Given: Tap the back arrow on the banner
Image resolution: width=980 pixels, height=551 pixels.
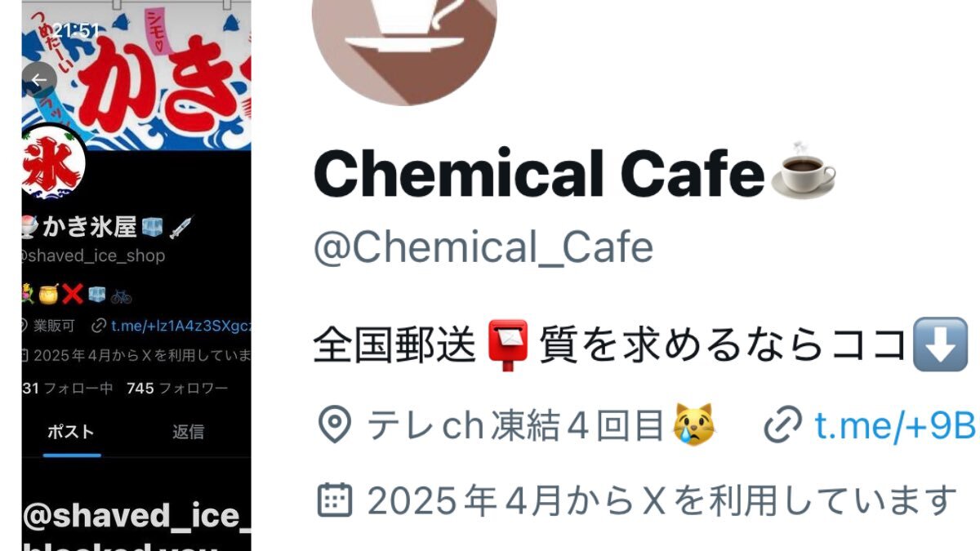Looking at the screenshot, I should 38,80.
